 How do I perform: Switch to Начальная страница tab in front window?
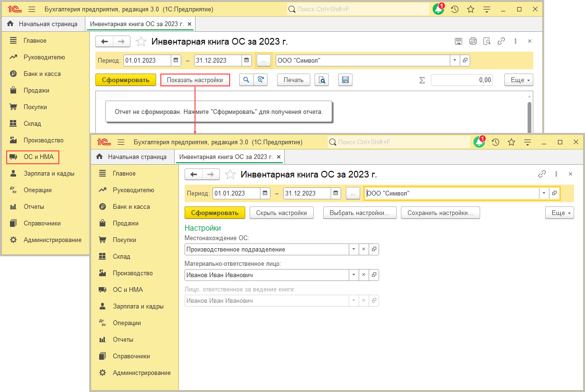[132, 156]
